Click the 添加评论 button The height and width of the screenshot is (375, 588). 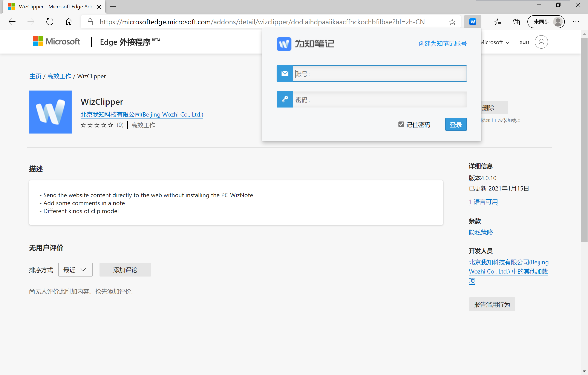(125, 270)
